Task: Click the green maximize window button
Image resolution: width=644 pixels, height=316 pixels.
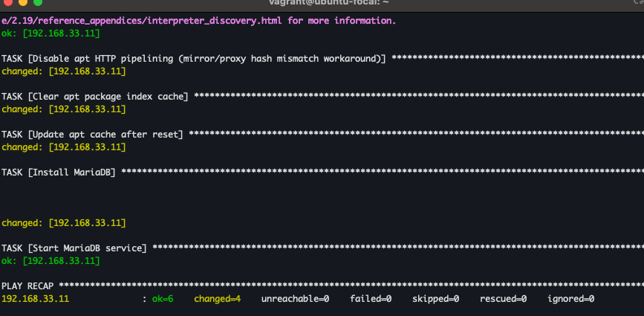Action: [38, 2]
